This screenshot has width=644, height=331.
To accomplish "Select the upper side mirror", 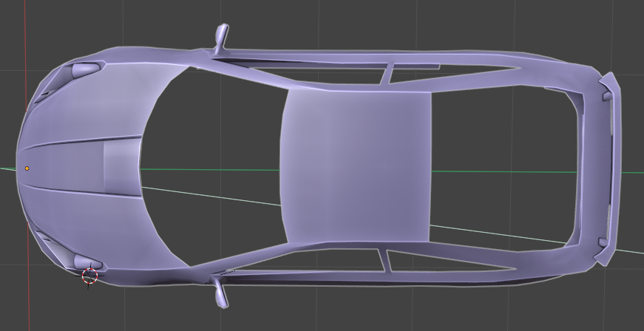I will pos(222,36).
